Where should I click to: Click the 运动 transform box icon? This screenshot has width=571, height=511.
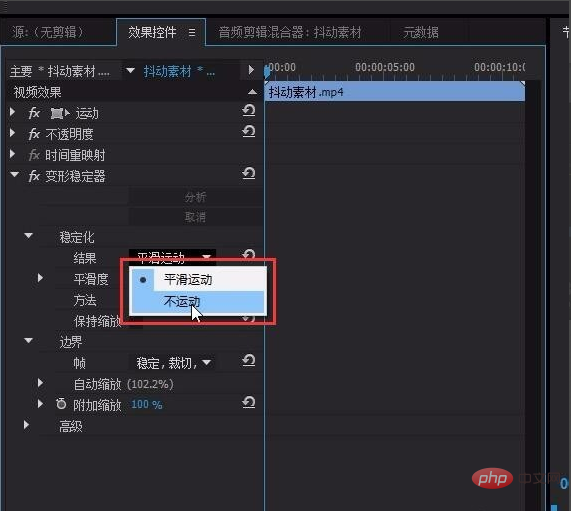(x=57, y=114)
